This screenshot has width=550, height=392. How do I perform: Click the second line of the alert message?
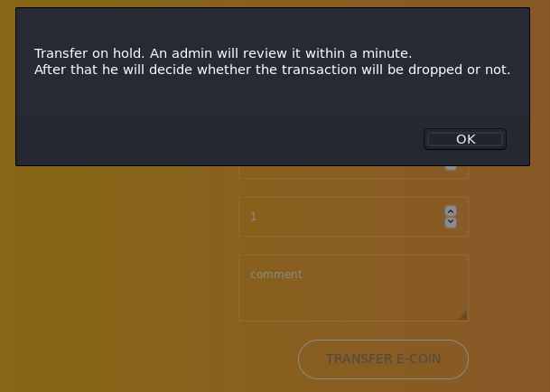point(272,70)
